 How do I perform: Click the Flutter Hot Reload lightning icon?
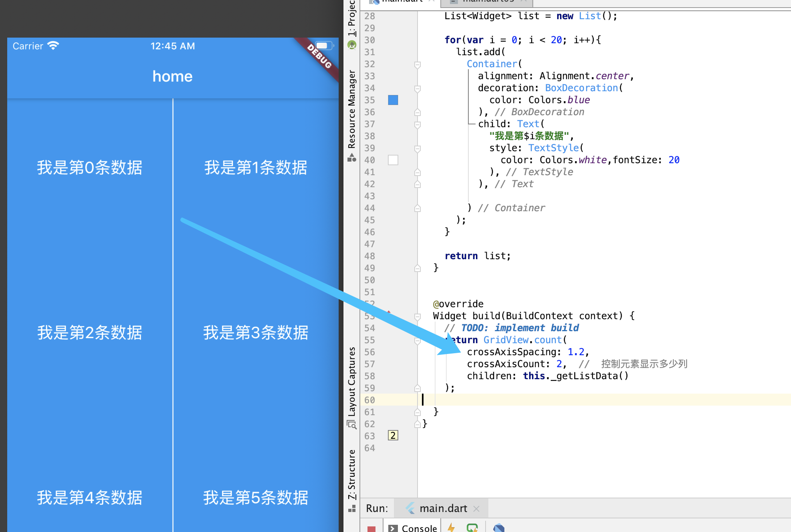click(451, 527)
